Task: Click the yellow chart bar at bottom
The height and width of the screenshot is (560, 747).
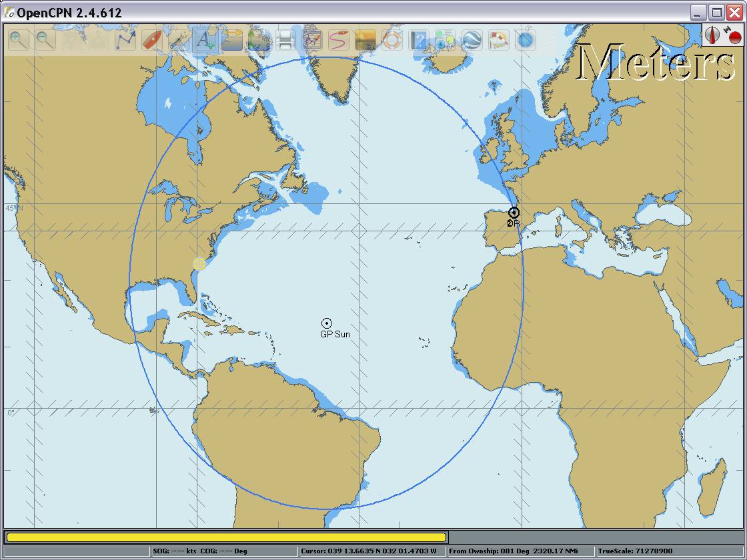Action: pos(226,537)
